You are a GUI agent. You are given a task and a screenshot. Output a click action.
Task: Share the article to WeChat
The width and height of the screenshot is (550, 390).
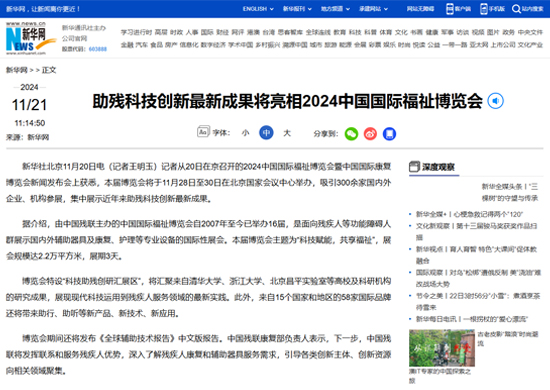(x=351, y=134)
